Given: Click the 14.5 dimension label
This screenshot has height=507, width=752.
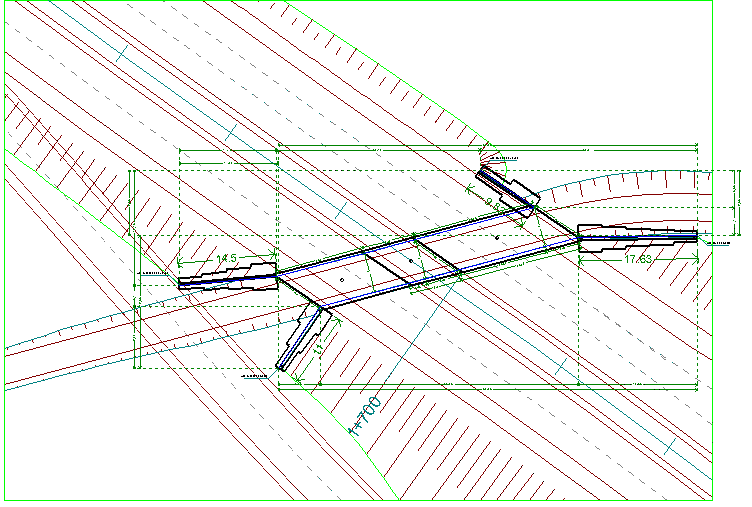Looking at the screenshot, I should tap(226, 259).
